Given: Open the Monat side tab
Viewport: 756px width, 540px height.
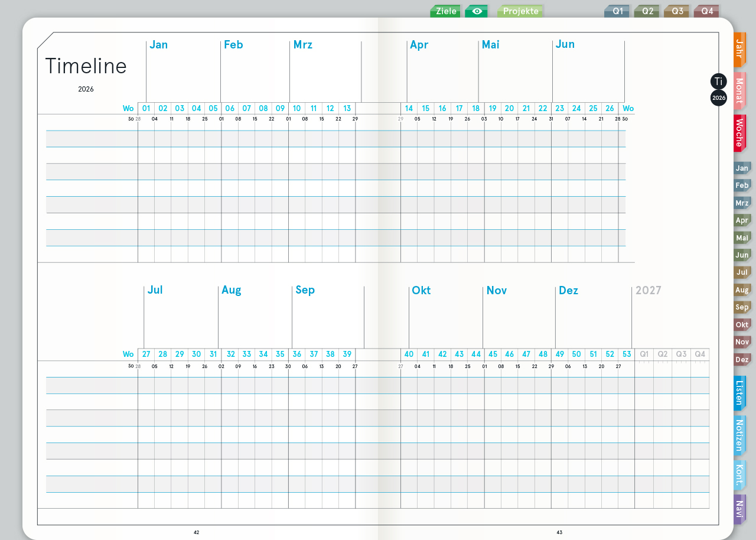Looking at the screenshot, I should (739, 92).
